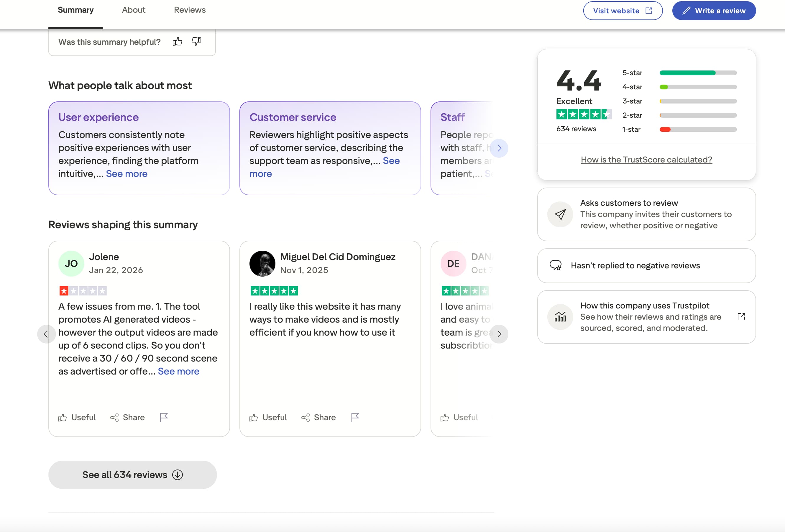Click the Nov 1, 2025 review date
The width and height of the screenshot is (785, 532).
[304, 270]
